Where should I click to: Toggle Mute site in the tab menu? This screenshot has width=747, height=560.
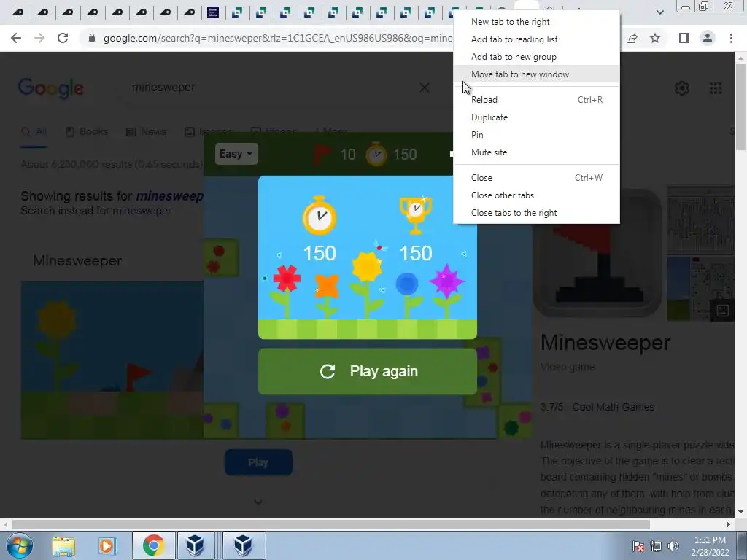coord(536,152)
